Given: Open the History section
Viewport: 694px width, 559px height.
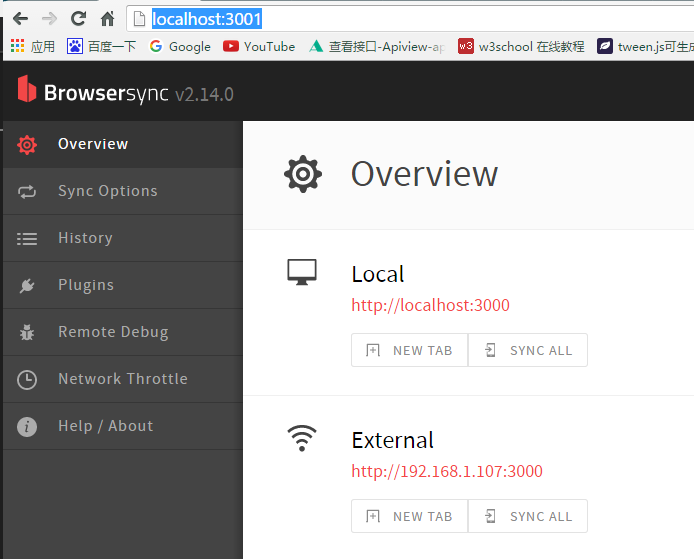Looking at the screenshot, I should [x=85, y=238].
